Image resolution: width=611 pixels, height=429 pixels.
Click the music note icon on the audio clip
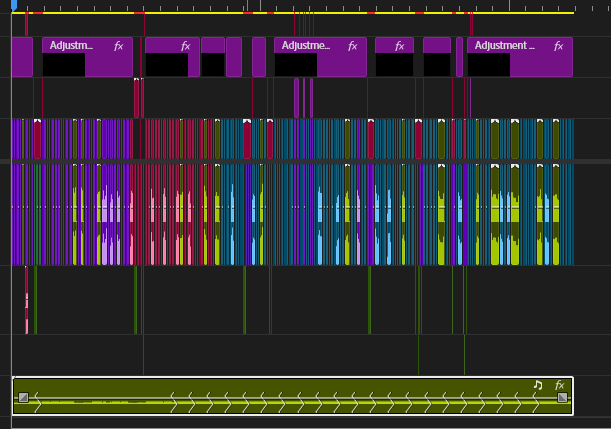click(538, 385)
